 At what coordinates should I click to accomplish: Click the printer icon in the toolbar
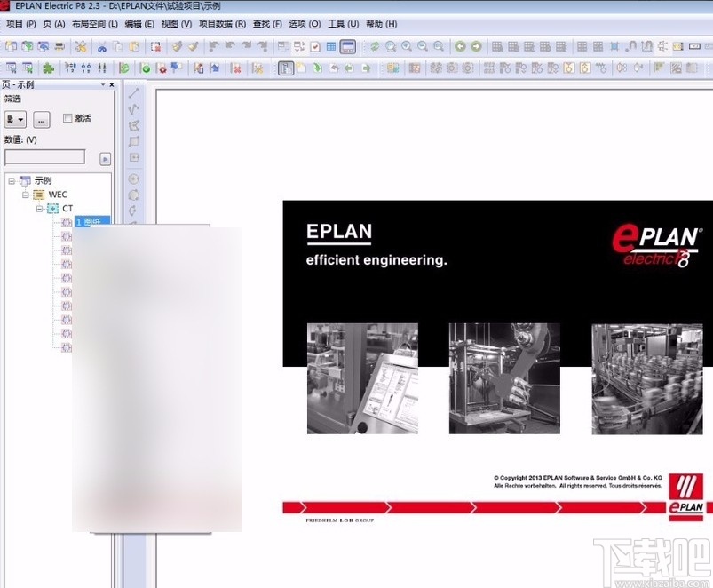[x=59, y=46]
